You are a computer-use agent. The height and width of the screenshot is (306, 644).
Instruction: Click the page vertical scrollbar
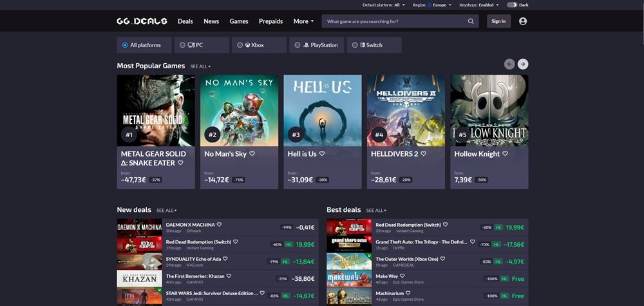point(642,24)
